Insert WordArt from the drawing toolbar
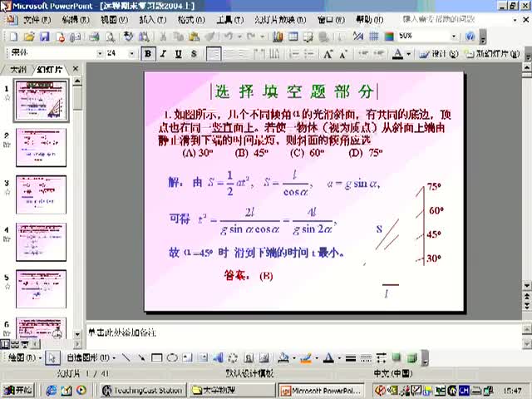This screenshot has height=399, width=532. [x=218, y=357]
